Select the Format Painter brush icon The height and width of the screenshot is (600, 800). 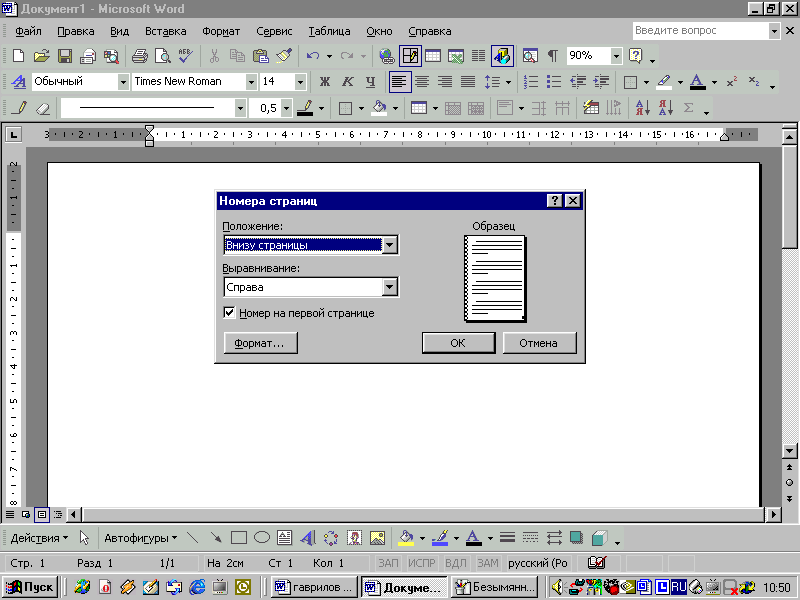(x=284, y=56)
